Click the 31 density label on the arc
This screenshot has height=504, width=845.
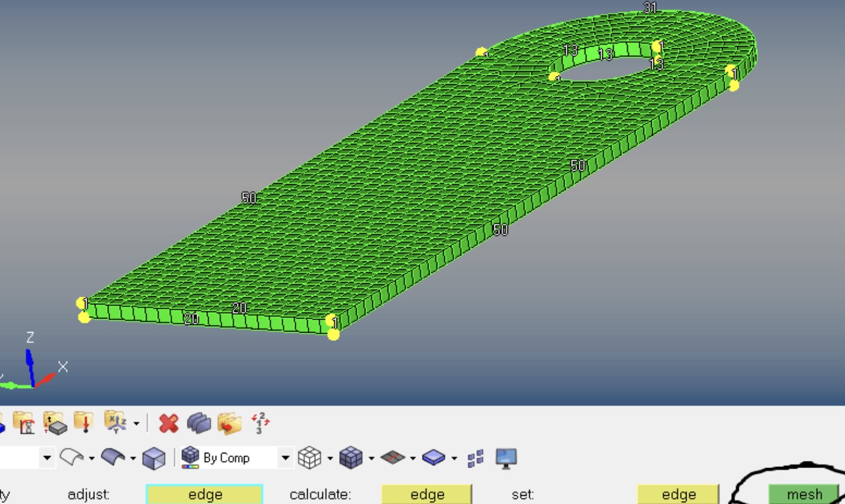[650, 8]
